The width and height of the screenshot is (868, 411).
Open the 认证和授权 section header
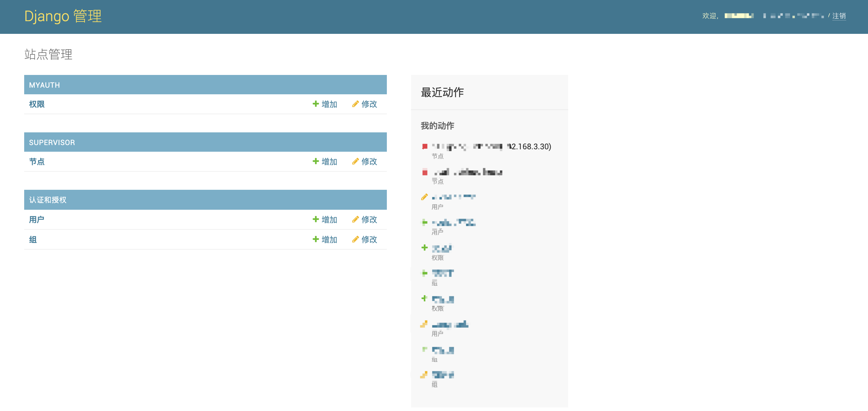tap(47, 200)
